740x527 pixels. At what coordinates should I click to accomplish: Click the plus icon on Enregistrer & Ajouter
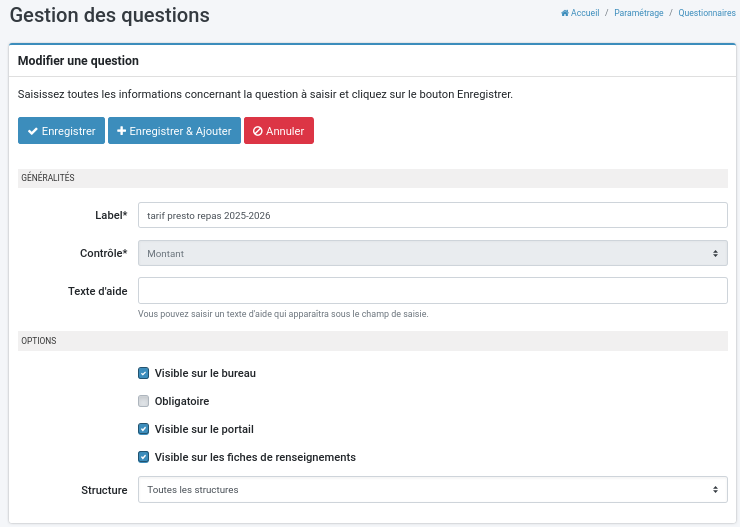click(x=121, y=131)
